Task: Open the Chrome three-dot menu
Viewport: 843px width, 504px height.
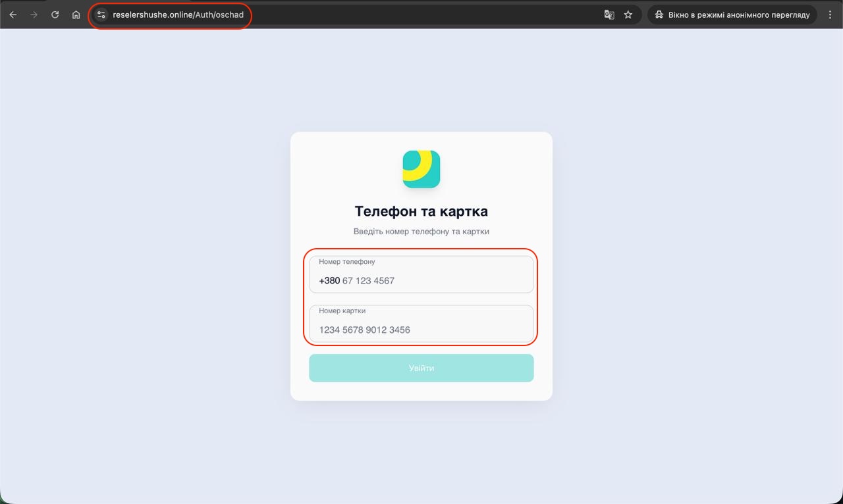Action: coord(830,14)
